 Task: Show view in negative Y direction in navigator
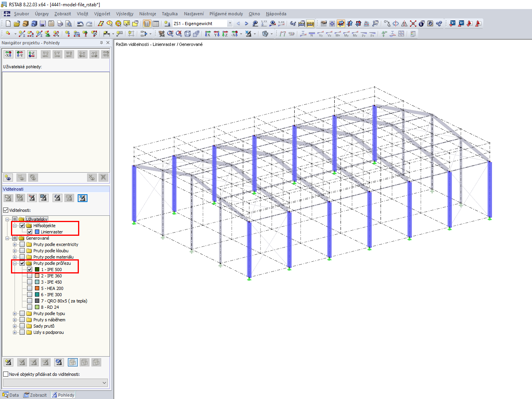click(20, 54)
